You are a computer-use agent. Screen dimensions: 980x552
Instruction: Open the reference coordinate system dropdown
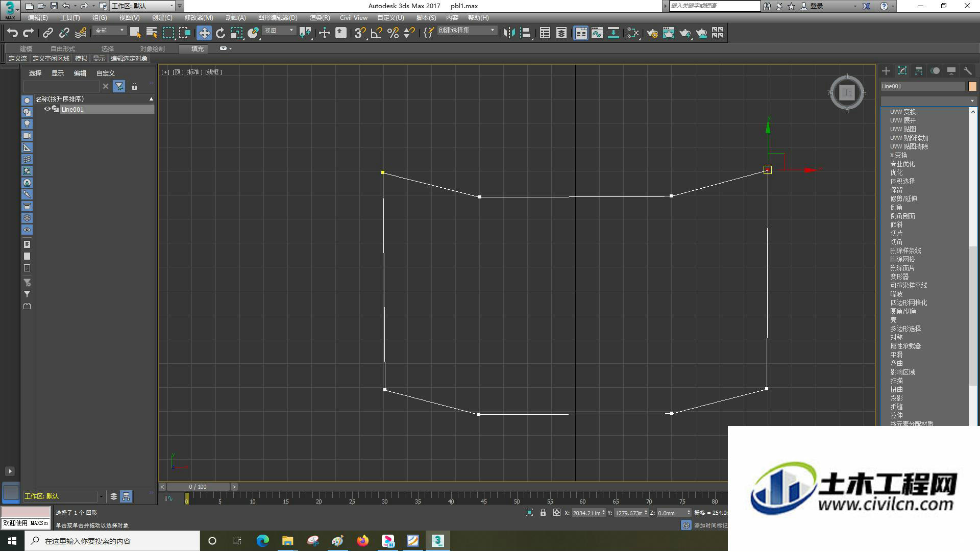pos(279,31)
